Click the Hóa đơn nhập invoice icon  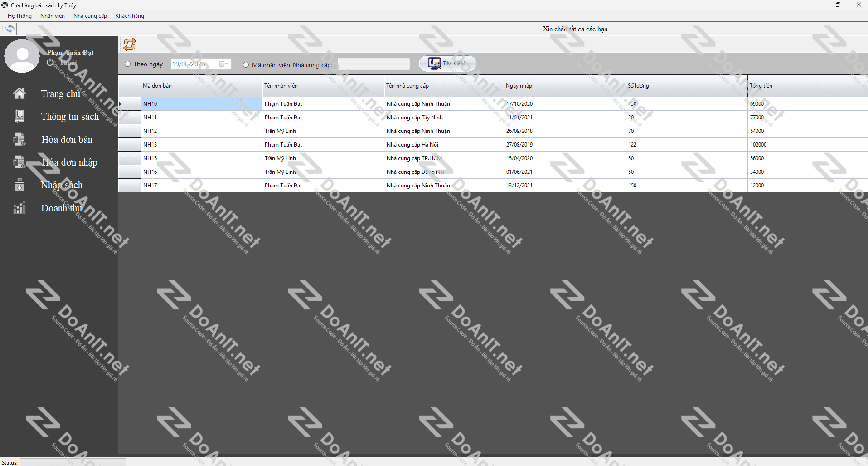pos(19,162)
